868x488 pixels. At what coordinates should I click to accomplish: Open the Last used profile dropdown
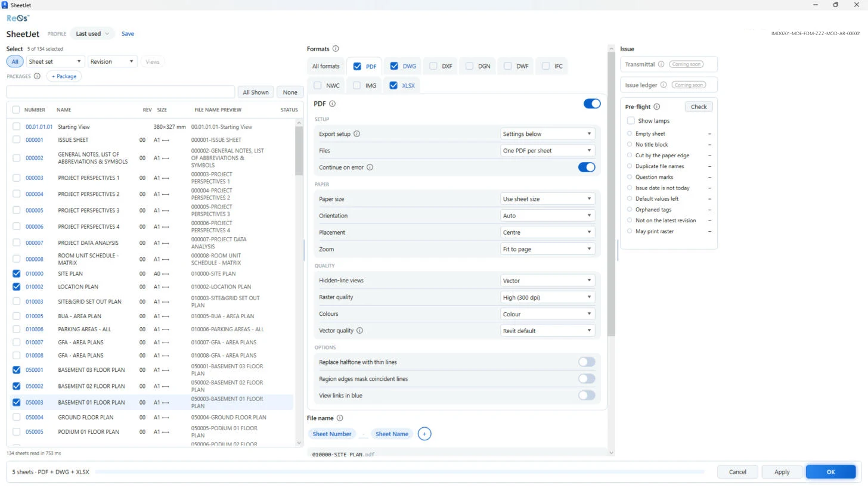[x=92, y=34]
